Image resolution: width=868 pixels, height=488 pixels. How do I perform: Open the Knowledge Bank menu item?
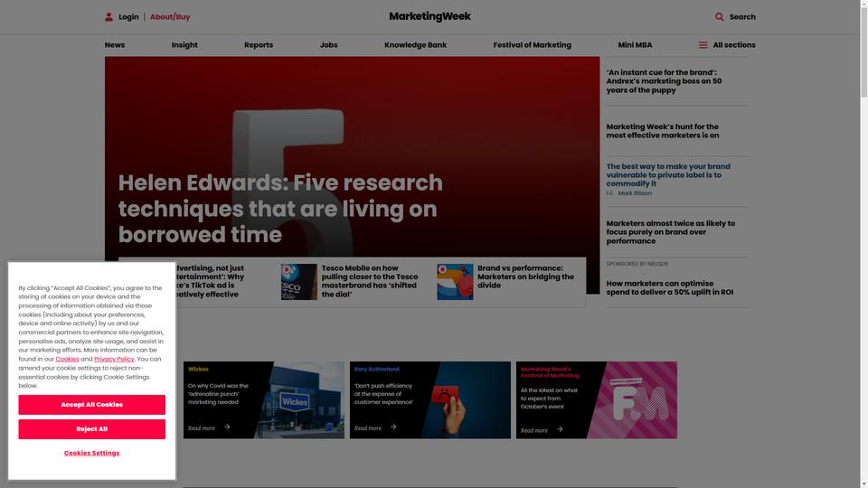pyautogui.click(x=415, y=45)
